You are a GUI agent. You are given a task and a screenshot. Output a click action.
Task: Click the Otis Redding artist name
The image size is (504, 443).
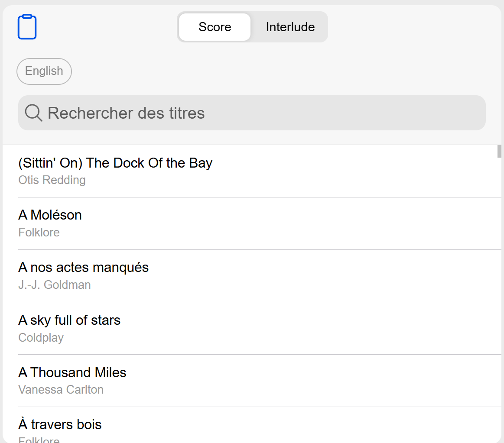52,180
